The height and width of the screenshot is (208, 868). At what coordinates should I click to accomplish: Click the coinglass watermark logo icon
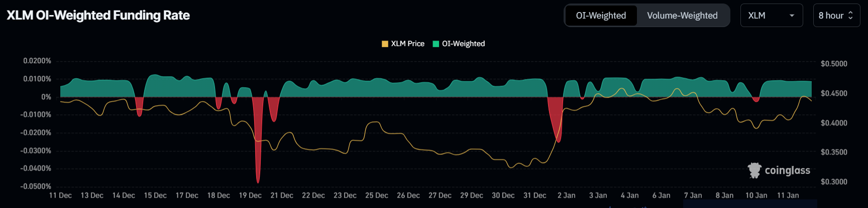click(754, 170)
